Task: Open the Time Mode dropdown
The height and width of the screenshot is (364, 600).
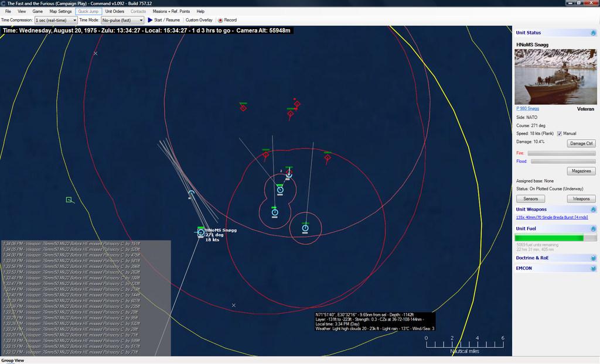Action: [122, 20]
